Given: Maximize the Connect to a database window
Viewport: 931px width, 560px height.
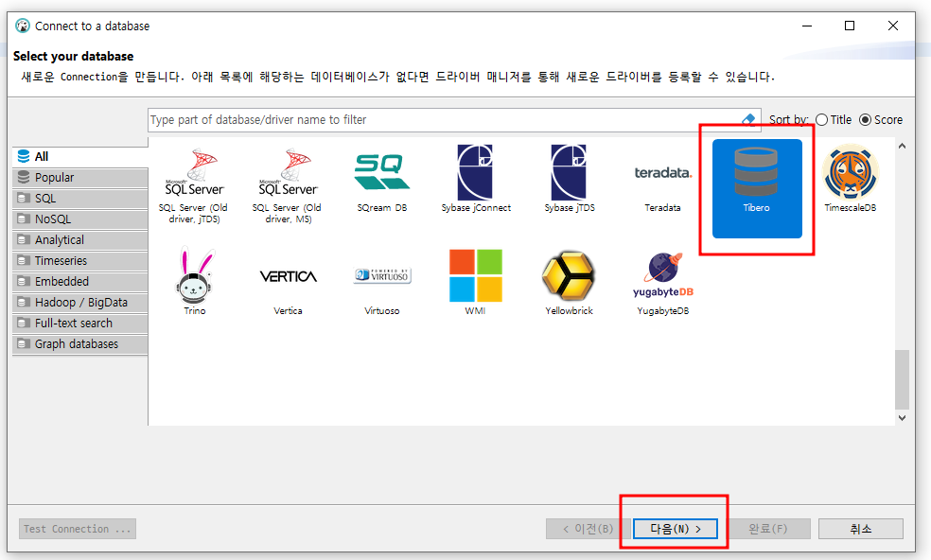Looking at the screenshot, I should click(x=850, y=26).
